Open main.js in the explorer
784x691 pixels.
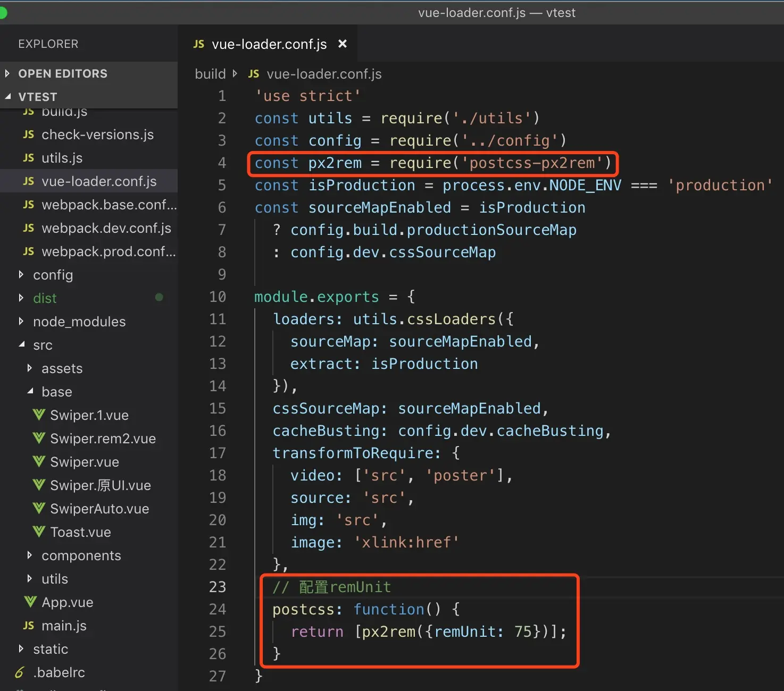pos(64,626)
